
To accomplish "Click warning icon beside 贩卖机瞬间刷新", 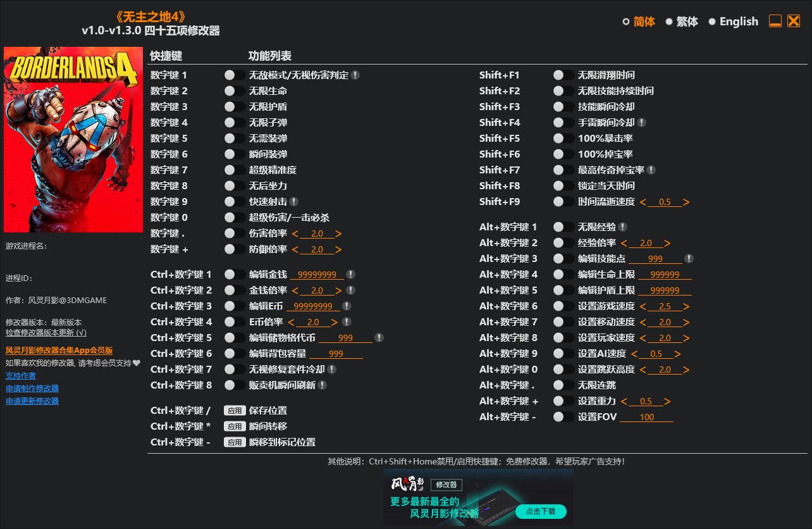I will click(323, 385).
